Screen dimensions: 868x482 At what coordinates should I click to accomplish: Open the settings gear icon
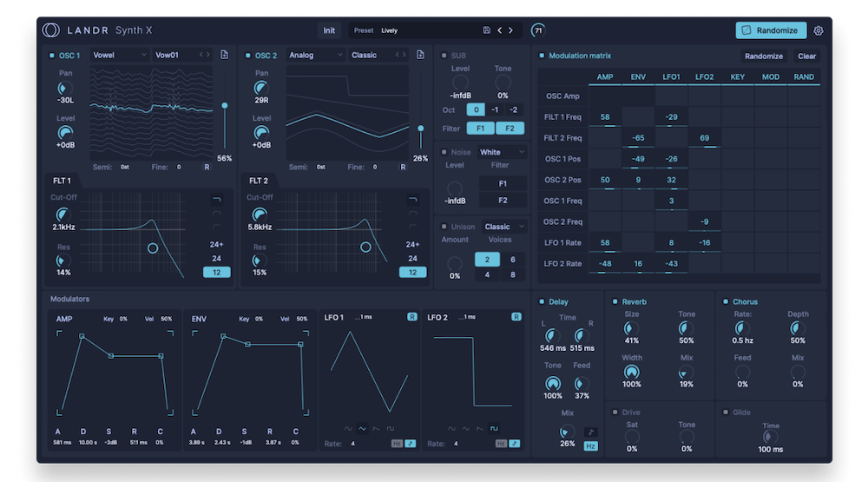819,30
